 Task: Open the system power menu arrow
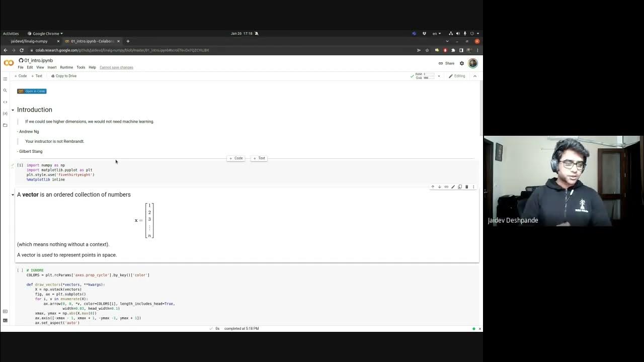coord(477,34)
